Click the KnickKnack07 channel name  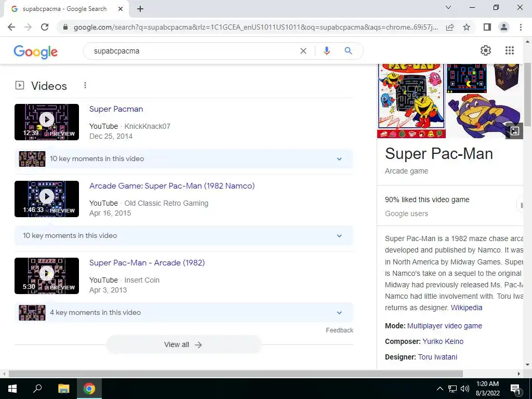[x=147, y=126]
